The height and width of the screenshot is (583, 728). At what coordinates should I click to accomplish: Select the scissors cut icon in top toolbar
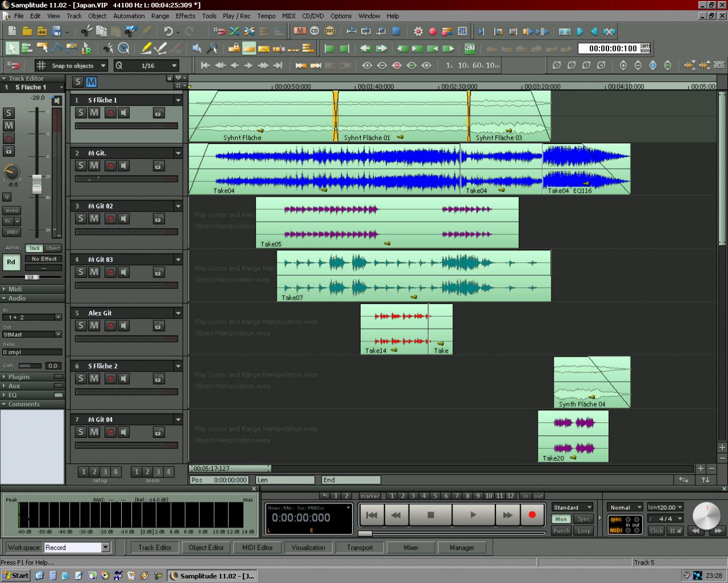coord(86,31)
